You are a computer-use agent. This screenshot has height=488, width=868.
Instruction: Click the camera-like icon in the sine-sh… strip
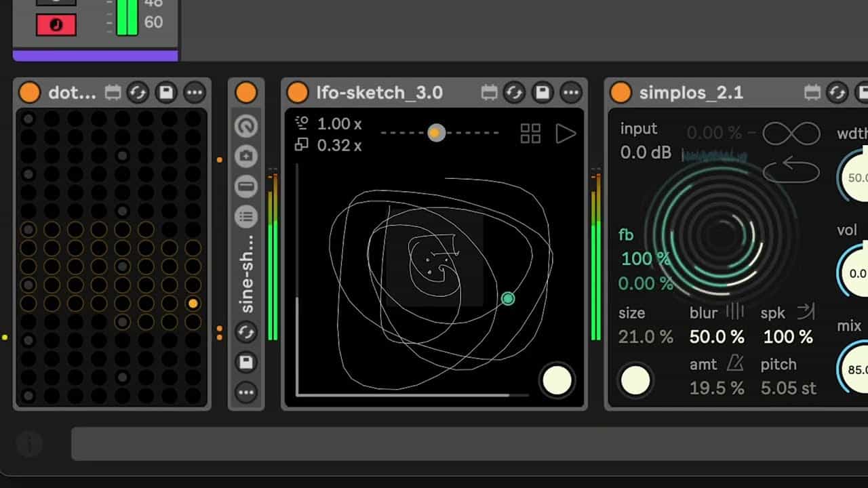[x=246, y=157]
